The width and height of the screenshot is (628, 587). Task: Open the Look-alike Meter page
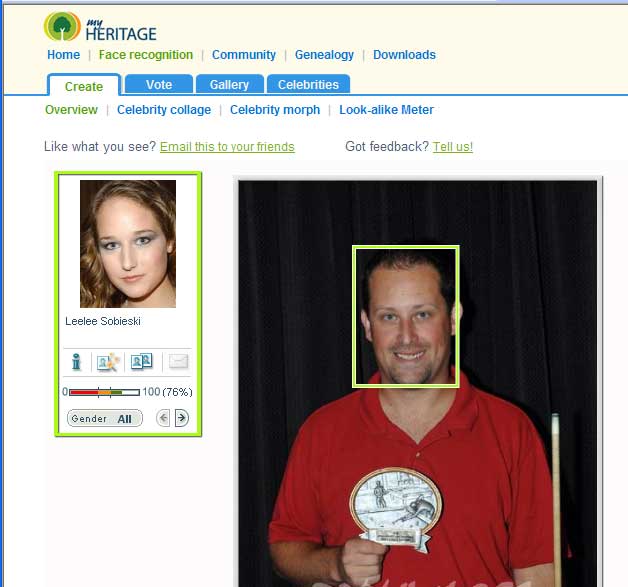coord(386,110)
